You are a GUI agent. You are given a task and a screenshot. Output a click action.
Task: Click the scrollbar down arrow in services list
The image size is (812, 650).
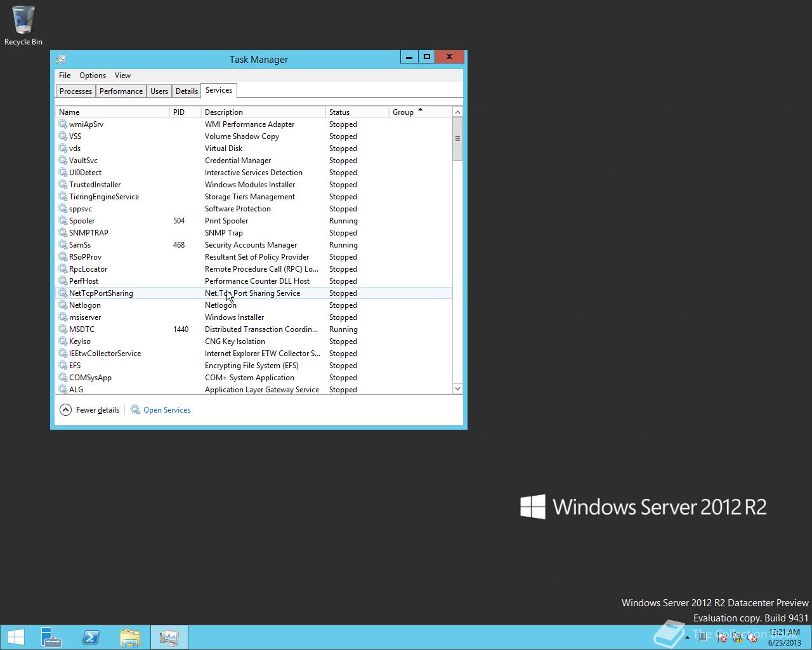pos(457,388)
